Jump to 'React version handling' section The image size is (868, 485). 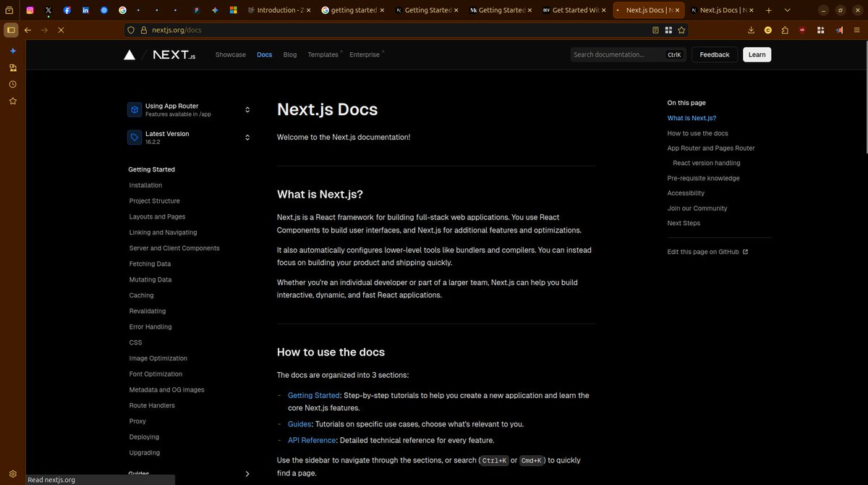[707, 164]
